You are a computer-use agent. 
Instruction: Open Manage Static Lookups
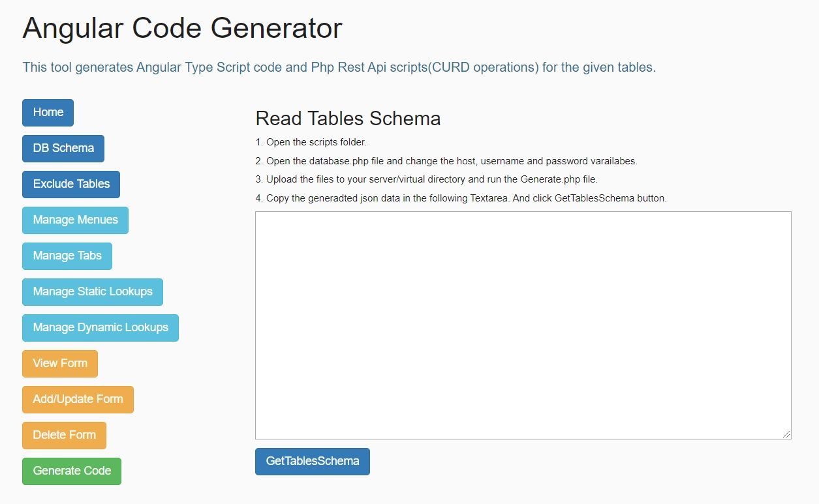coord(93,292)
